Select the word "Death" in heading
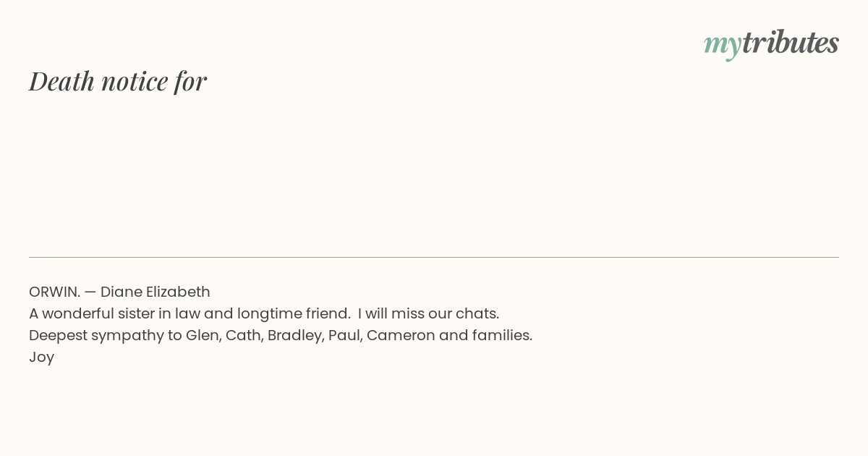868x456 pixels. [x=62, y=81]
